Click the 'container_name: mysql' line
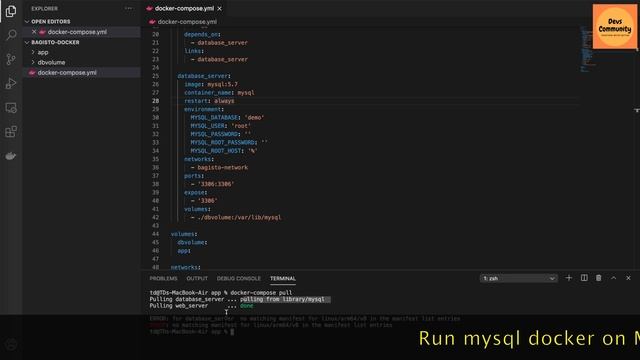 click(219, 93)
